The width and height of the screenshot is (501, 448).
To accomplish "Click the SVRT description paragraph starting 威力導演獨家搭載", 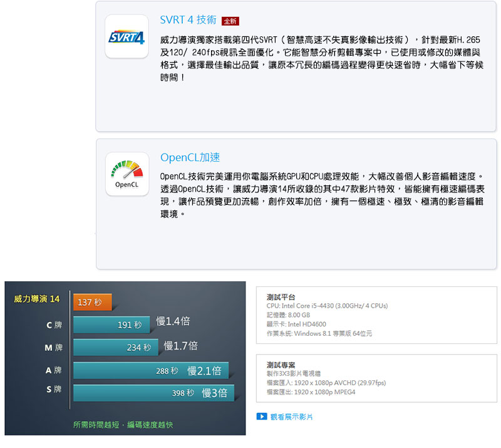I will point(322,58).
